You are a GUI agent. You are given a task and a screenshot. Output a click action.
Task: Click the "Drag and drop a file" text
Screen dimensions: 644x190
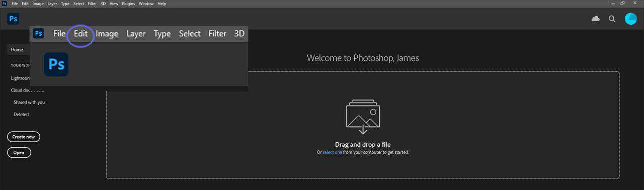click(363, 145)
